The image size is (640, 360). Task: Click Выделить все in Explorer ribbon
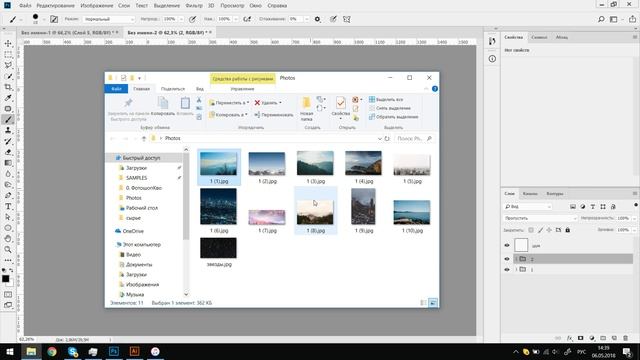click(x=386, y=100)
